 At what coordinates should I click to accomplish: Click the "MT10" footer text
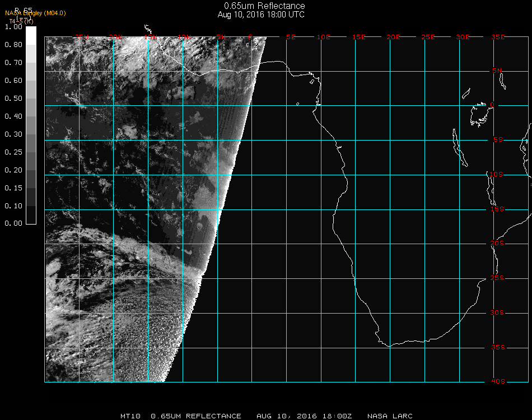click(x=130, y=416)
